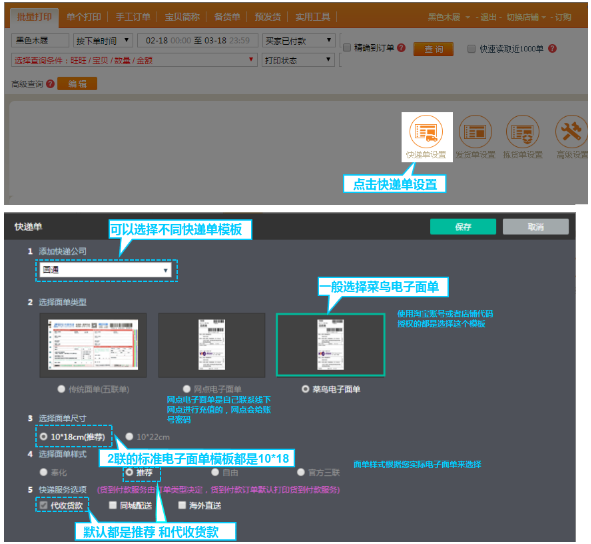Image resolution: width=591 pixels, height=544 pixels.
Task: Switch to 单个打印 tab
Action: tap(84, 17)
